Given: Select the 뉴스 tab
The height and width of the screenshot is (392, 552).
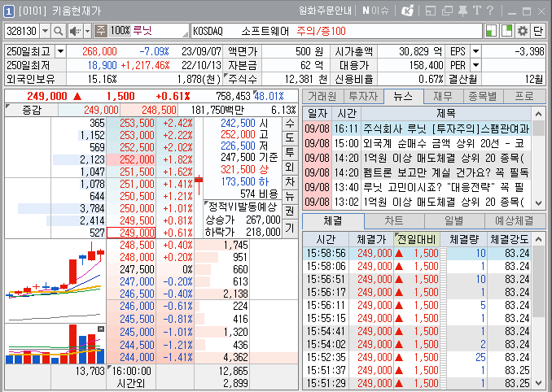Looking at the screenshot, I should point(403,96).
